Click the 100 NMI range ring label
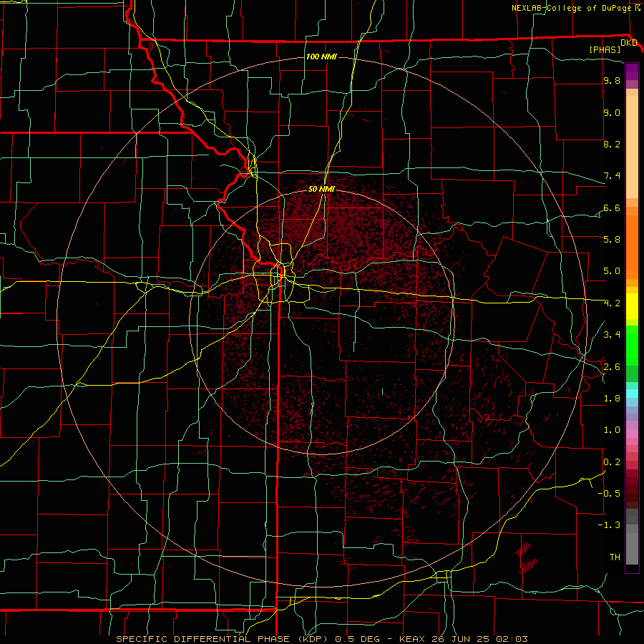 tap(321, 57)
